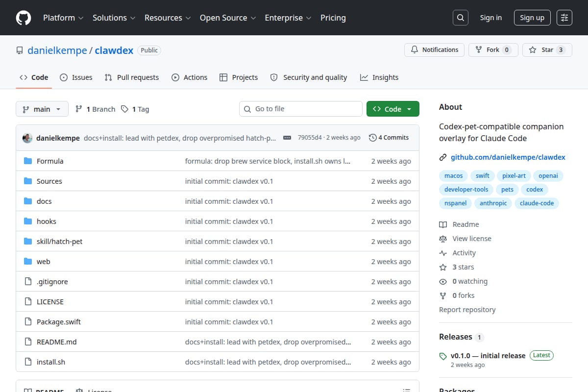Select the openai topic tag
The height and width of the screenshot is (392, 588).
[x=548, y=175]
